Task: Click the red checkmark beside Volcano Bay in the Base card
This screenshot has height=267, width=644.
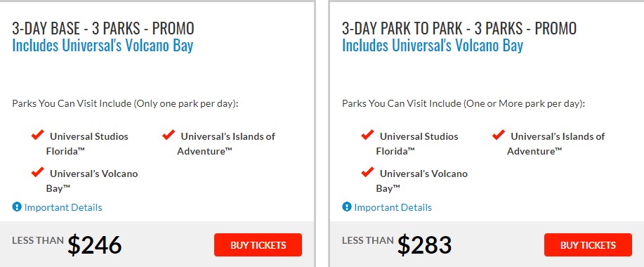Action: point(38,171)
